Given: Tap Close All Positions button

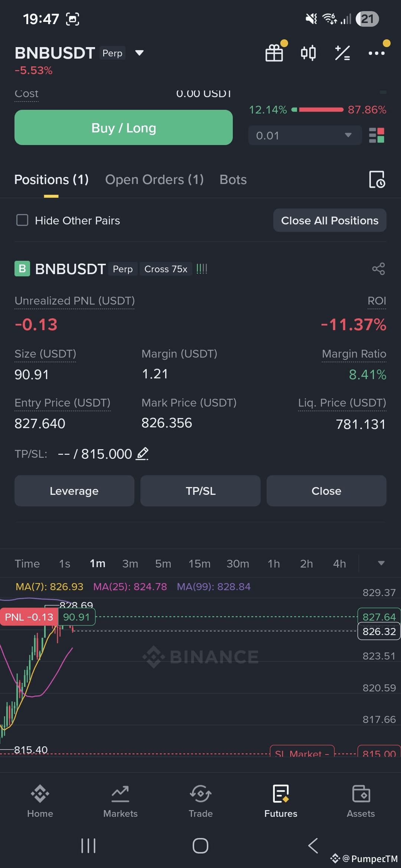Looking at the screenshot, I should tap(330, 220).
